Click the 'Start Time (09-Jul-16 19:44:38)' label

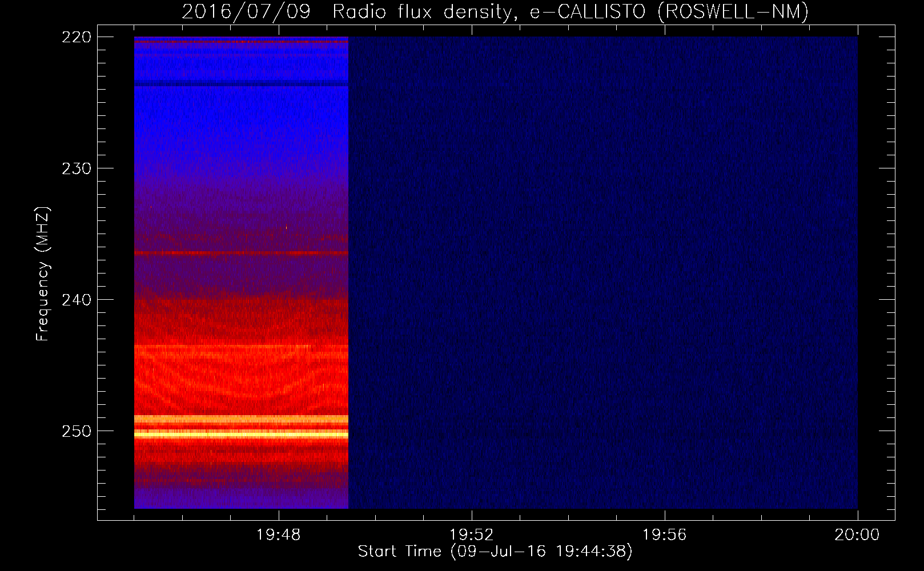495,552
